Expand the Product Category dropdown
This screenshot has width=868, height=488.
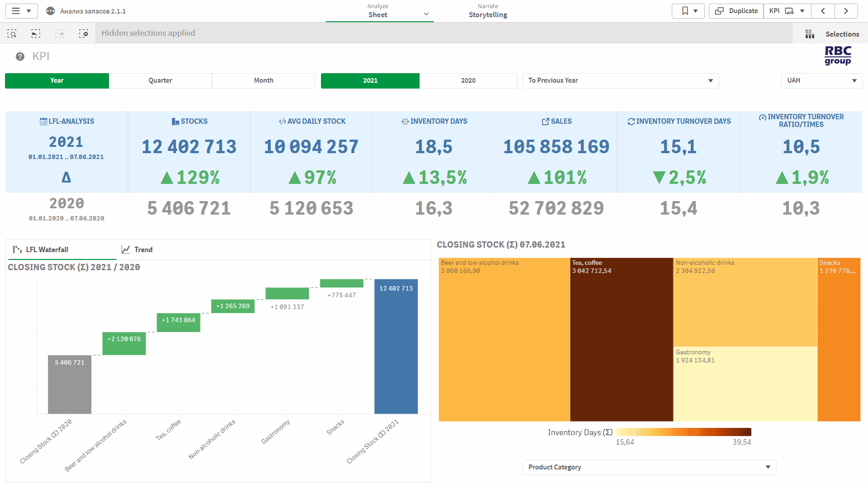pos(649,467)
